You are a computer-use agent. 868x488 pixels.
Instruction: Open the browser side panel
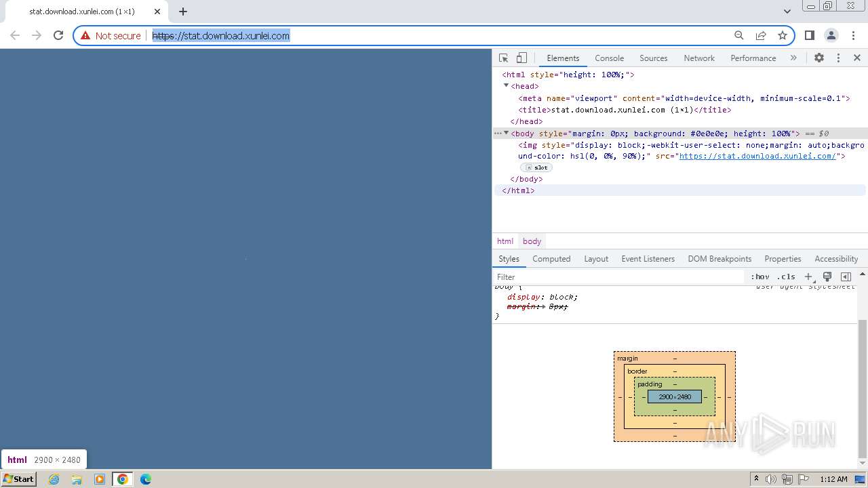[809, 35]
